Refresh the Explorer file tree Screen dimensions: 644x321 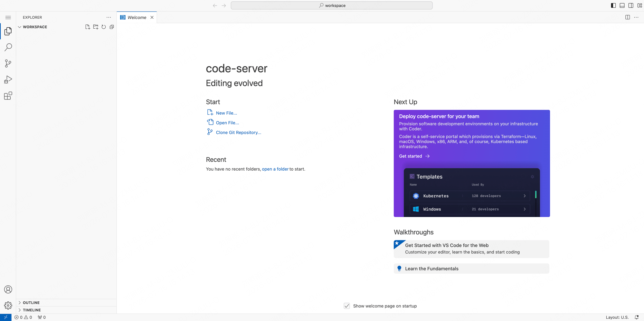[x=104, y=27]
